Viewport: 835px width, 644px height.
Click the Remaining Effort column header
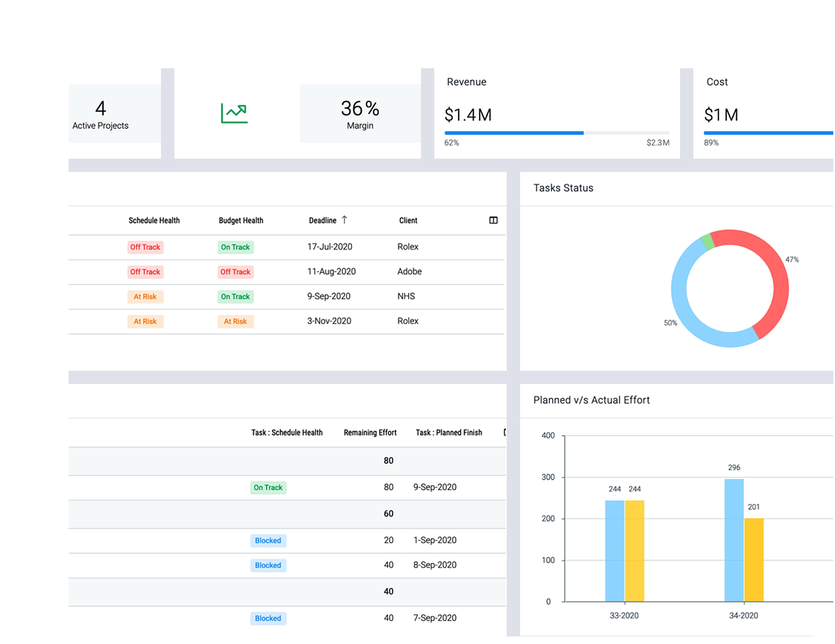point(370,433)
